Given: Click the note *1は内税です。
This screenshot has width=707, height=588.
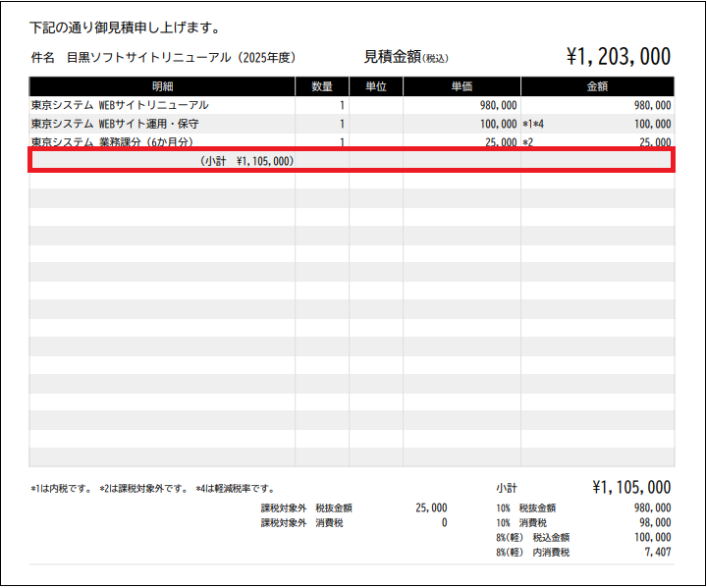Looking at the screenshot, I should point(61,489).
